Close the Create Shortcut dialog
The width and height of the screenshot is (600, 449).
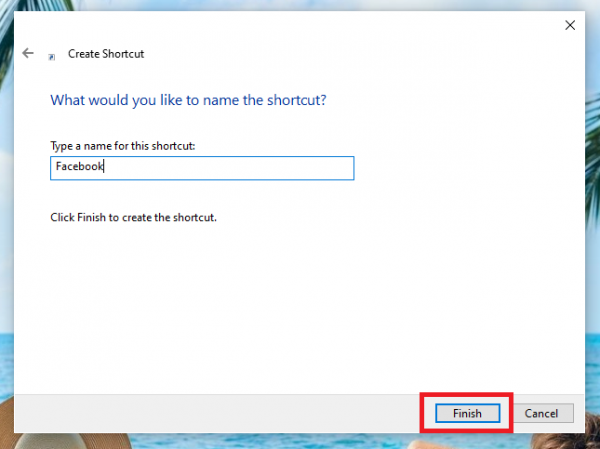pyautogui.click(x=570, y=25)
